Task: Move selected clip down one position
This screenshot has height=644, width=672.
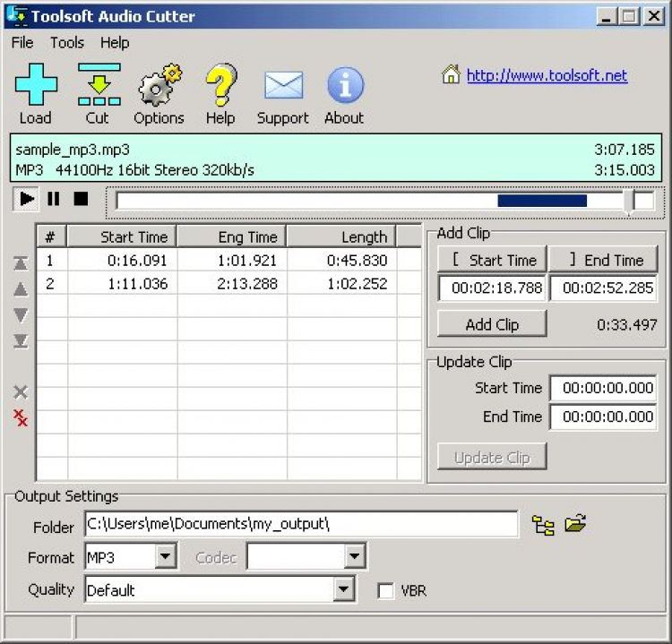Action: [x=21, y=315]
